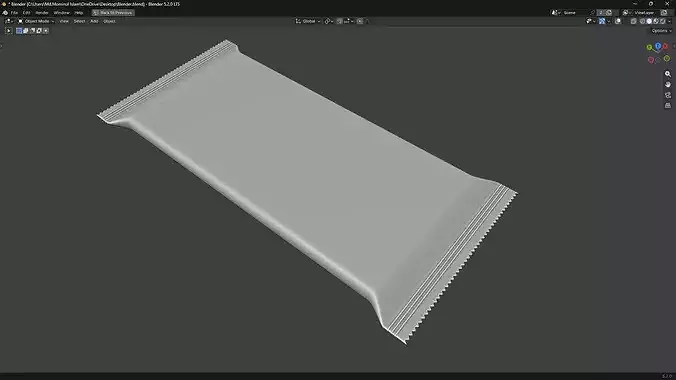Switch to wireframe viewport shading
This screenshot has width=676, height=380.
[642, 21]
